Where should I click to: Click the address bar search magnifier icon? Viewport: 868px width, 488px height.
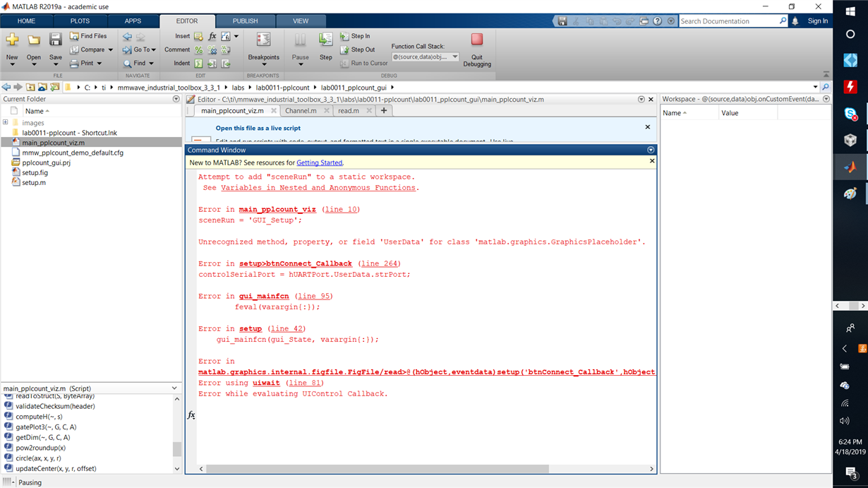click(x=826, y=87)
